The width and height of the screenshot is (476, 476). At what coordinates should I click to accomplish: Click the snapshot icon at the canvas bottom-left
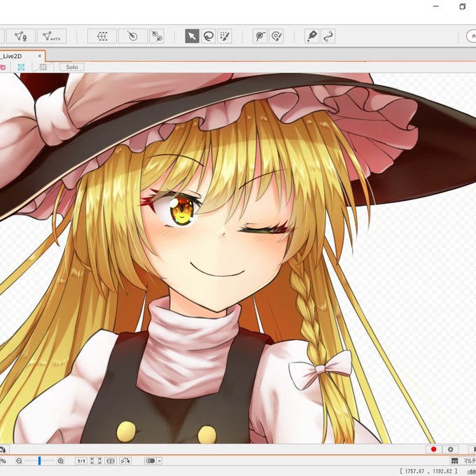pos(3,449)
